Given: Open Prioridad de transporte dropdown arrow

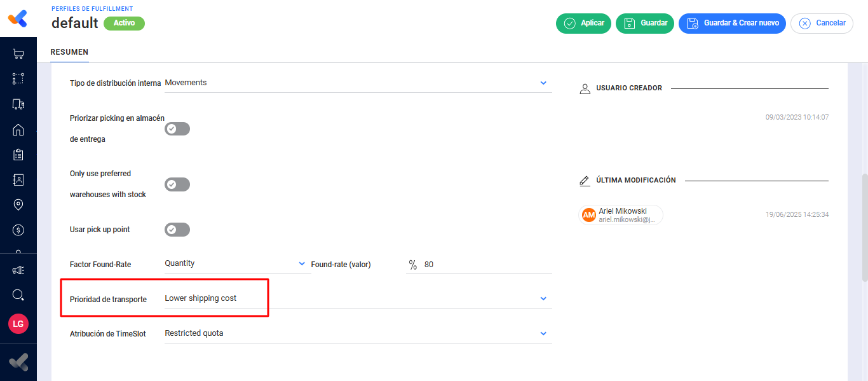Looking at the screenshot, I should pos(543,298).
